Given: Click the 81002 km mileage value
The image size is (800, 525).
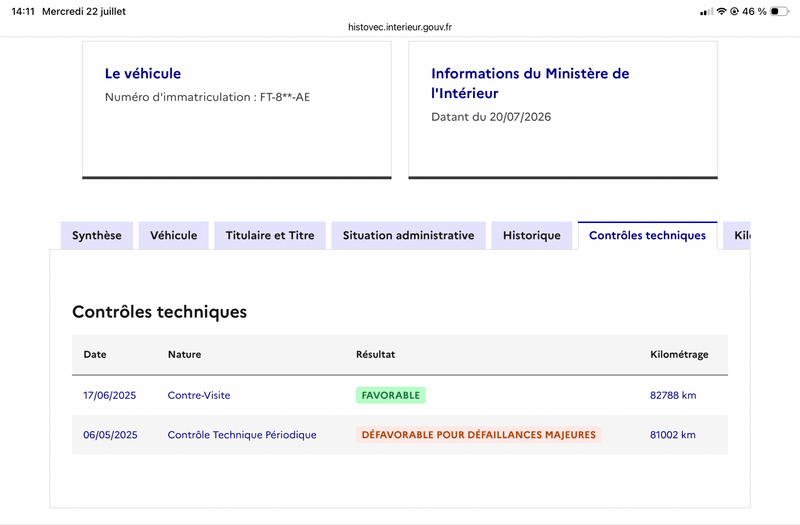Looking at the screenshot, I should pos(672,435).
